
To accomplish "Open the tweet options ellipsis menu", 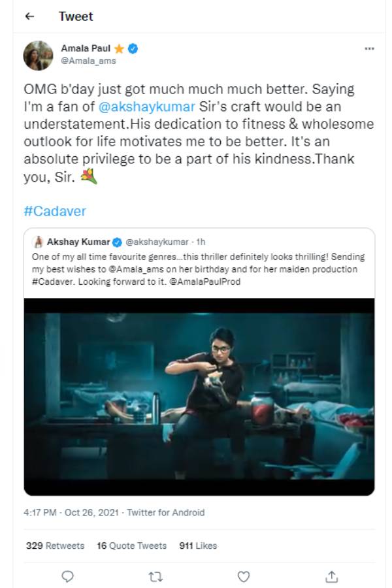I will (x=369, y=48).
